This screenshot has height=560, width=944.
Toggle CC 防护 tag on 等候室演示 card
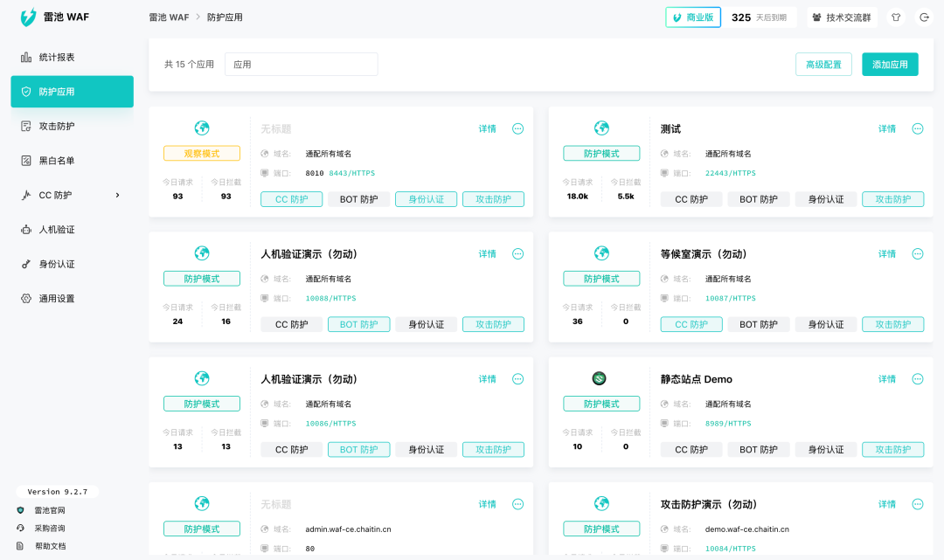tap(691, 324)
